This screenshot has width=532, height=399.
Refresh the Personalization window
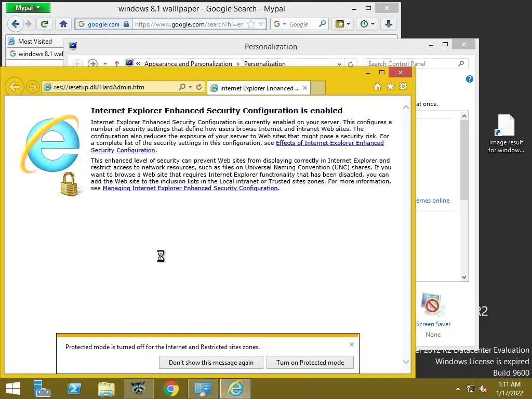[x=351, y=64]
